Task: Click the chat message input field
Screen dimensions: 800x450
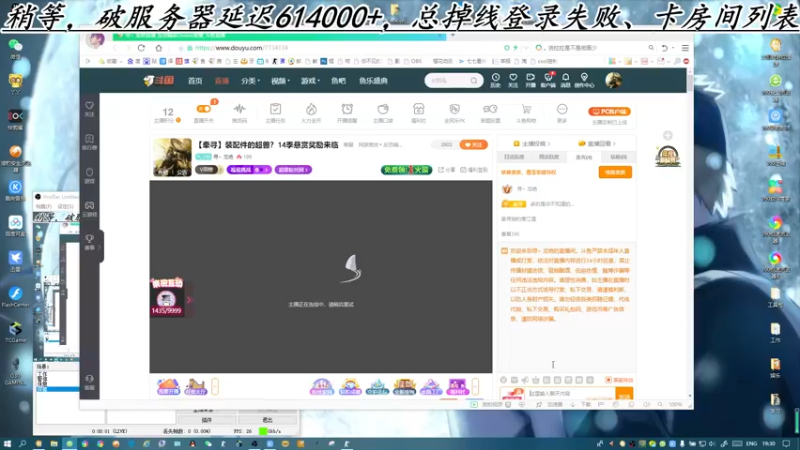Action: pyautogui.click(x=570, y=393)
